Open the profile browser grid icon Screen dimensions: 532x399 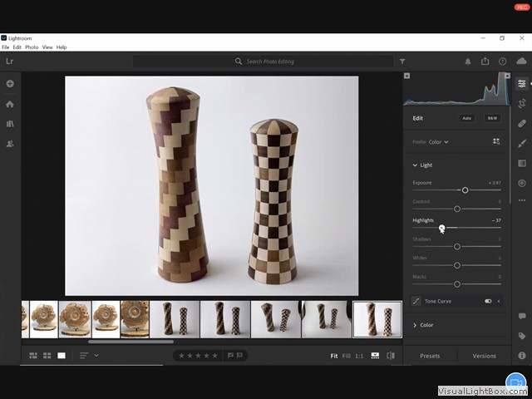496,142
